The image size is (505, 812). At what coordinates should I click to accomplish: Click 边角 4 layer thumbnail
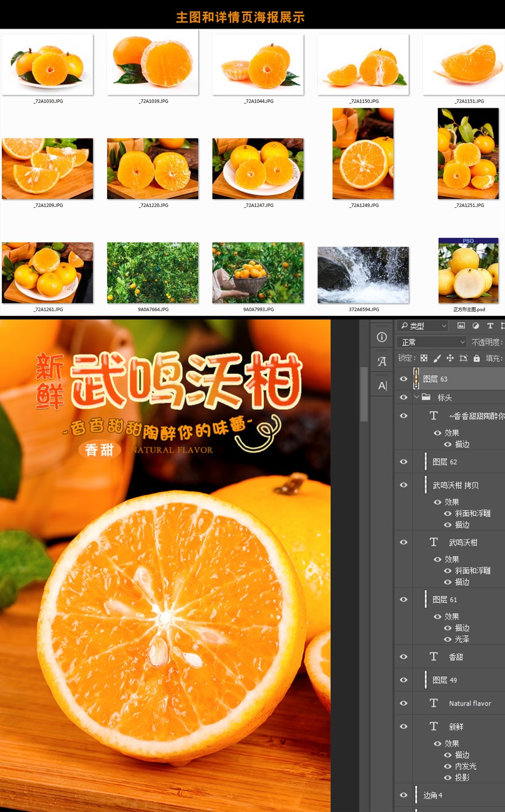click(416, 795)
